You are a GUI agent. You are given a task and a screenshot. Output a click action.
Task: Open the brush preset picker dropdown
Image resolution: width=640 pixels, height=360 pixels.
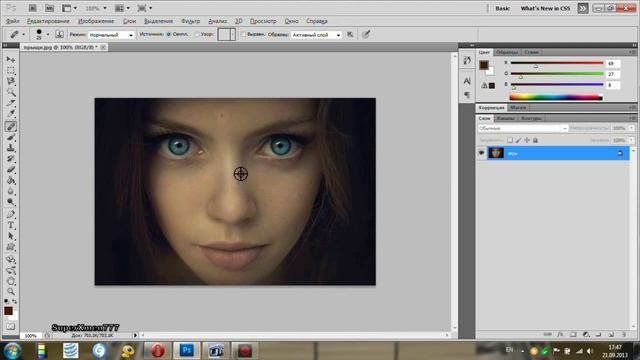coord(48,34)
